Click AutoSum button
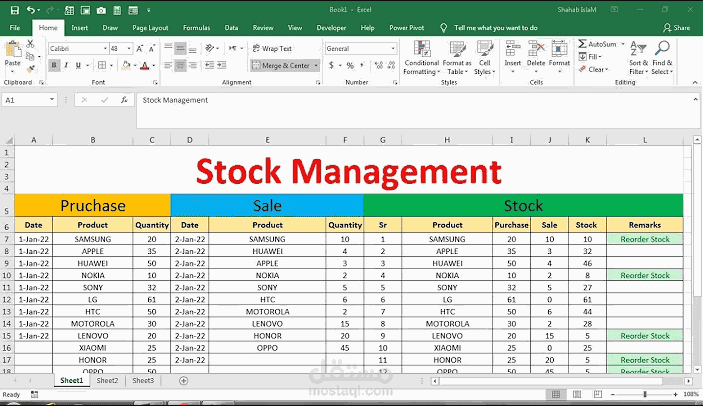Screen dimensions: 703x406 coord(598,44)
